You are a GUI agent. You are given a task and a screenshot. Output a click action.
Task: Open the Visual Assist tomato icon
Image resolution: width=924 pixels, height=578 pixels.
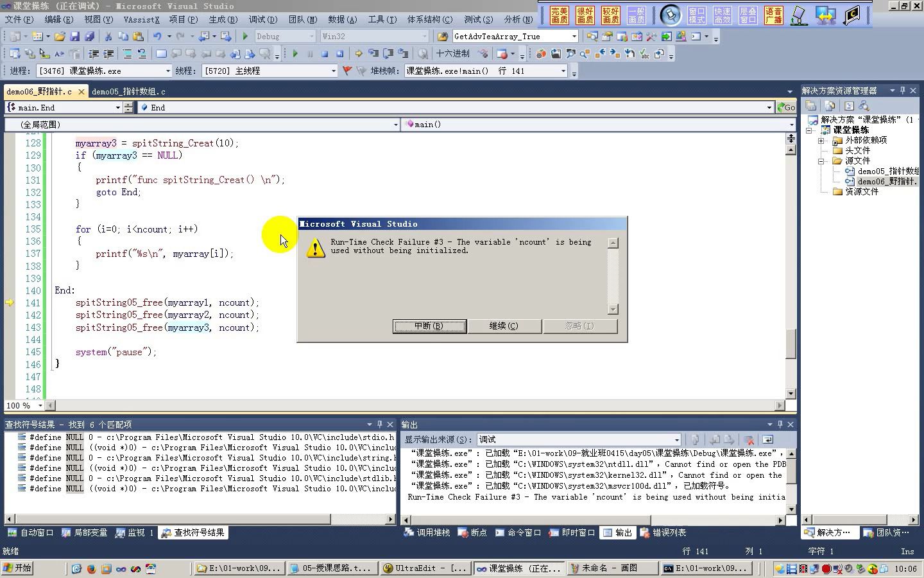(x=541, y=53)
